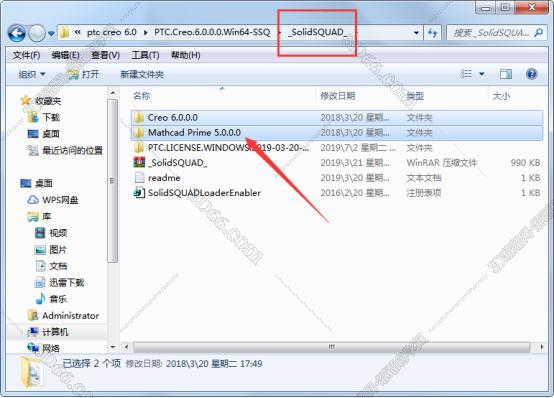This screenshot has height=398, width=554.
Task: Click horizontal scrollbar left arrow
Action: [126, 347]
